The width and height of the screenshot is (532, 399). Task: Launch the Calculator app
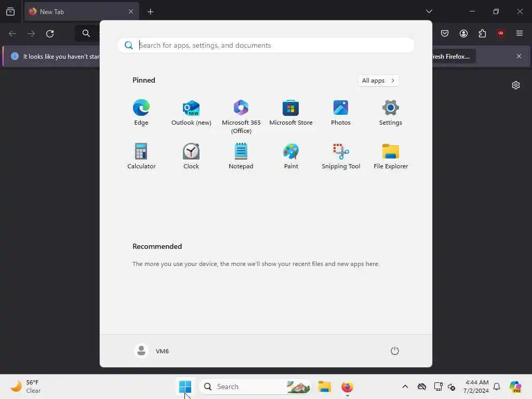click(141, 156)
